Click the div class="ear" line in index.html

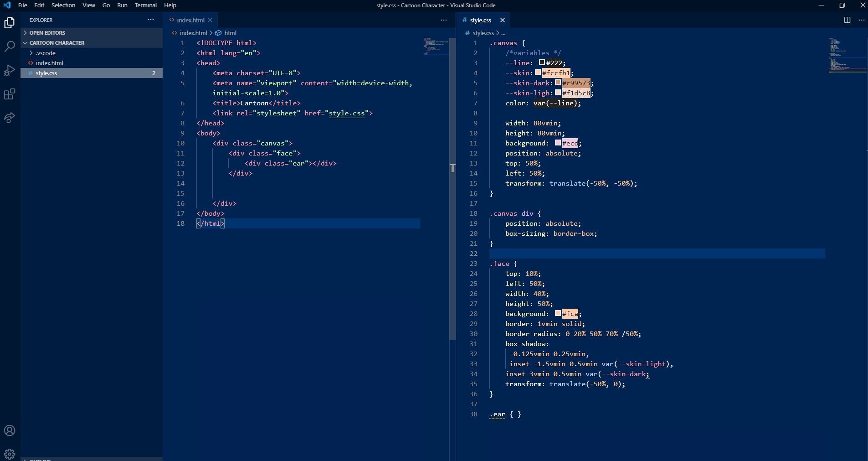[x=290, y=163]
